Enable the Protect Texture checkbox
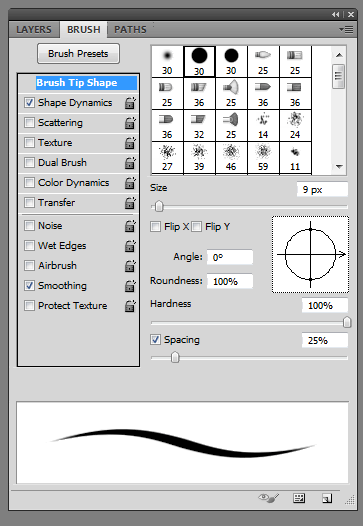The height and width of the screenshot is (526, 363). [x=30, y=306]
